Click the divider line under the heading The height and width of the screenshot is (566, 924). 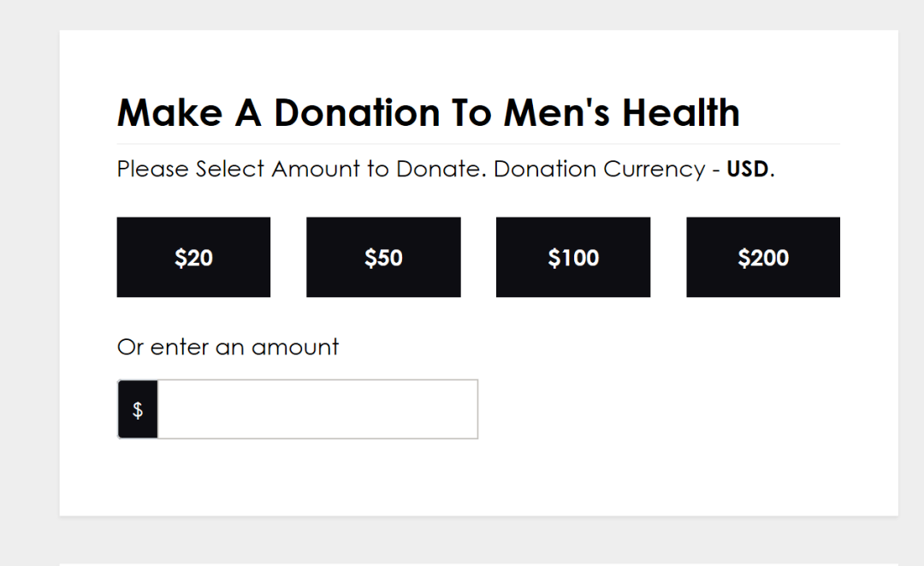477,144
